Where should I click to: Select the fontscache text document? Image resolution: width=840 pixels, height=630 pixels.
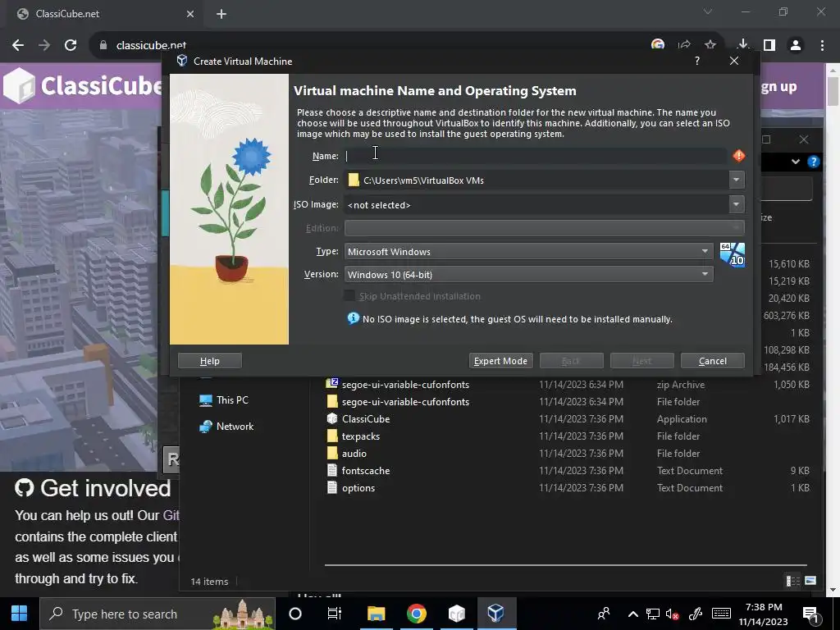pos(365,470)
